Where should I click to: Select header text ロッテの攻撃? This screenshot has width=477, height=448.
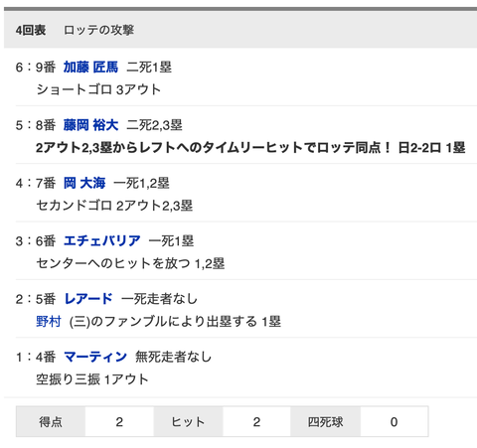[98, 30]
